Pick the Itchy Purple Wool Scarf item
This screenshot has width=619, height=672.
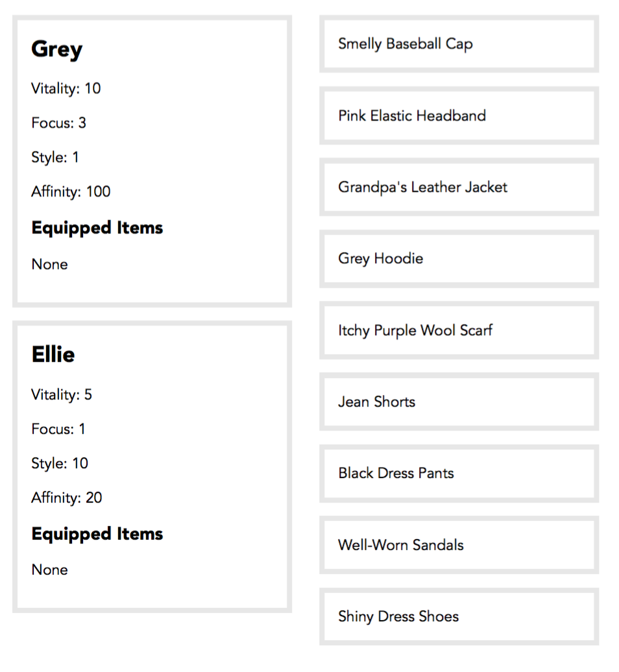coord(459,330)
